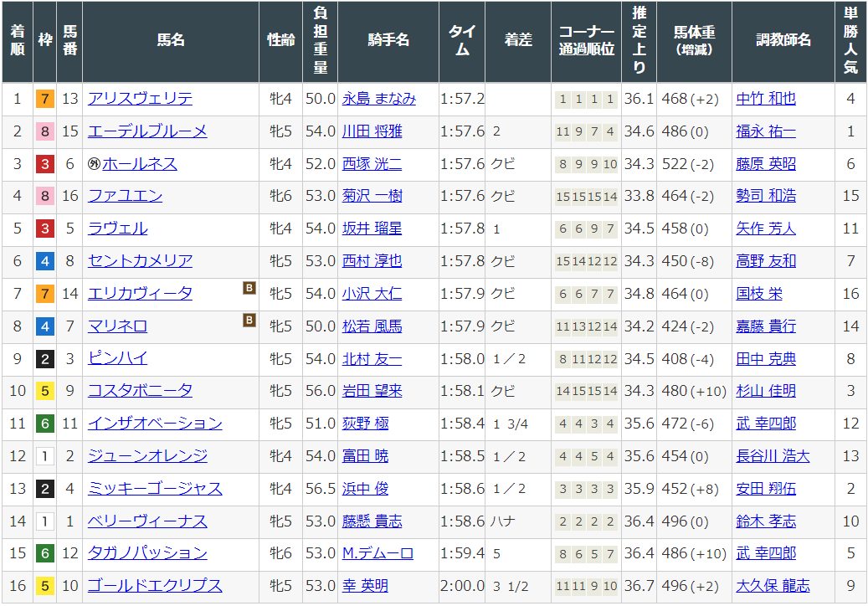The width and height of the screenshot is (868, 606).
Task: Open jockey 北村 友一 profile
Action: (372, 358)
